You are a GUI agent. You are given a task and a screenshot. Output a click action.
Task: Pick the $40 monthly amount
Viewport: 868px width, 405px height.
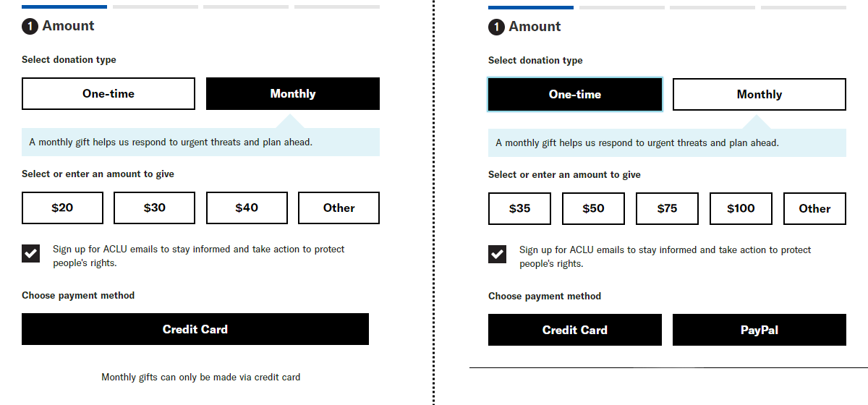pos(247,208)
